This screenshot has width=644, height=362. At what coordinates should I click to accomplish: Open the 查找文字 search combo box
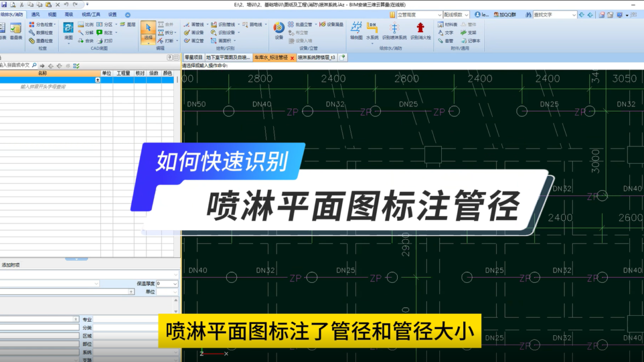click(x=555, y=15)
